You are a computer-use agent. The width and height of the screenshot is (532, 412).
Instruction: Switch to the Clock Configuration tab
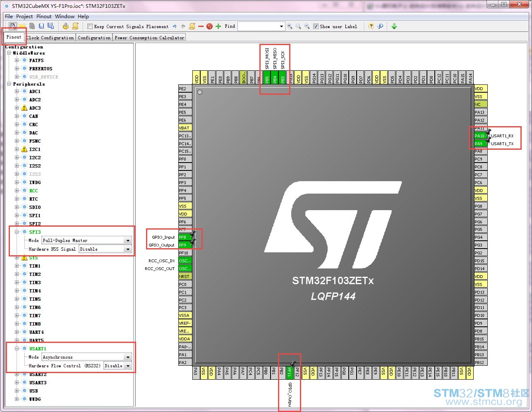pos(50,38)
